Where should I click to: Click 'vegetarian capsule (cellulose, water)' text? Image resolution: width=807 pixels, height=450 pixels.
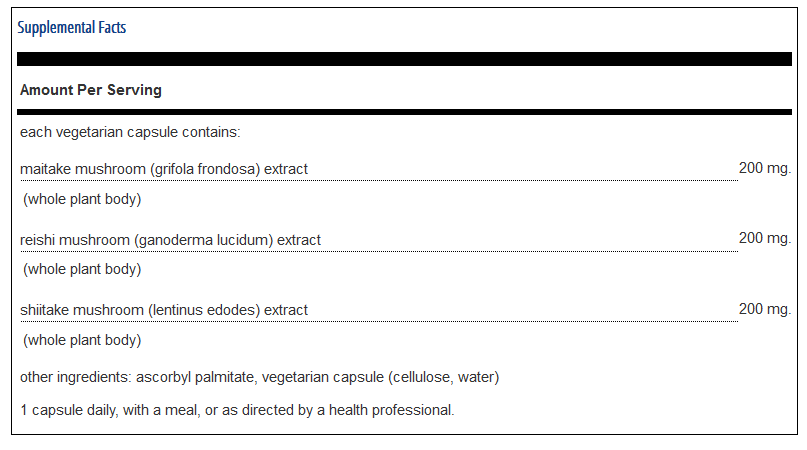pos(380,377)
